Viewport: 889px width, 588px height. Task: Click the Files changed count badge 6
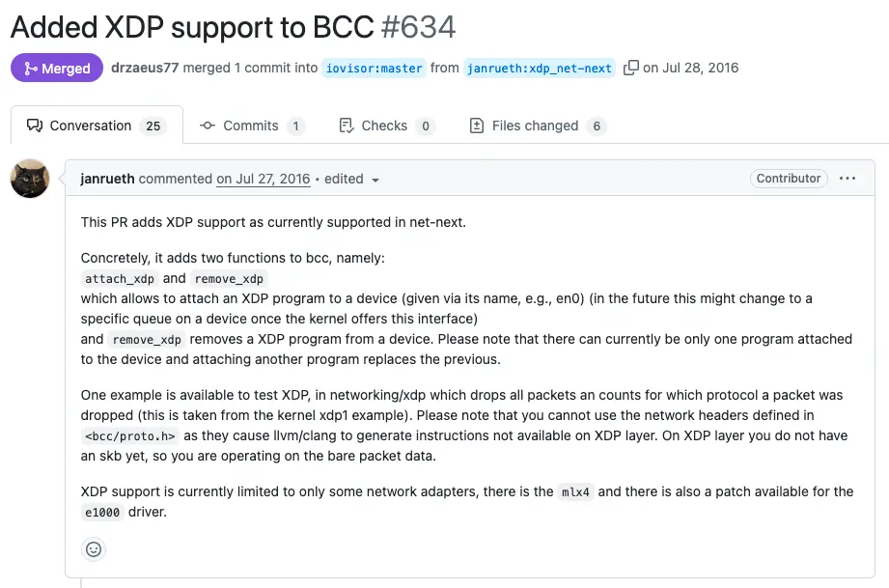tap(597, 126)
